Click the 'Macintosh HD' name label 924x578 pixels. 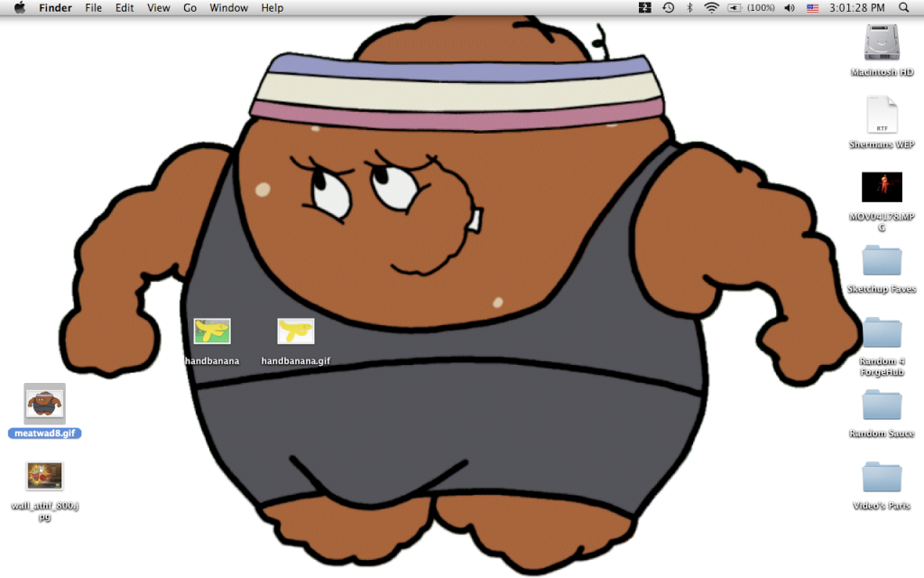click(x=882, y=72)
